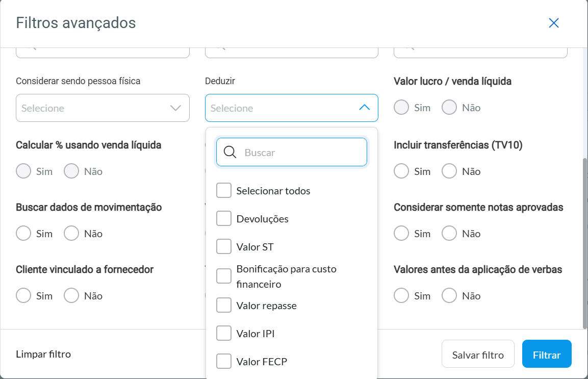Check the Devoluções checkbox
Viewport: 588px width, 379px height.
[223, 218]
